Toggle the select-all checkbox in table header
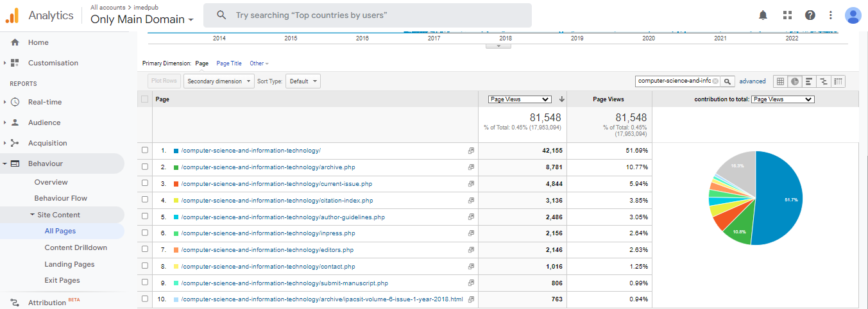Screen dimensions: 868x309 tap(145, 99)
